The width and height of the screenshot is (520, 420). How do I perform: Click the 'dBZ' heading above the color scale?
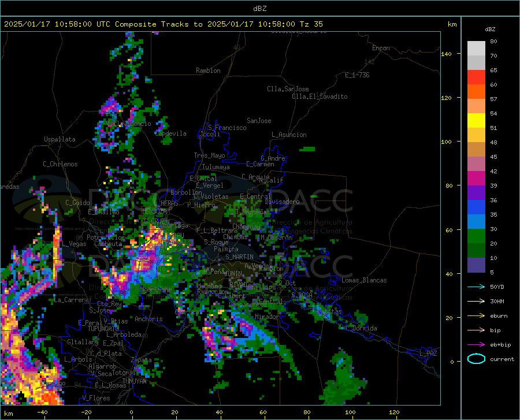[x=490, y=29]
